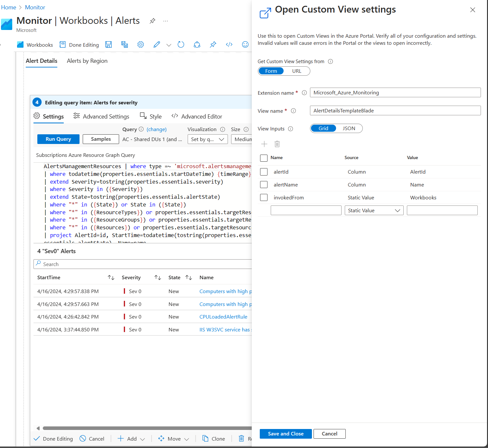488x448 pixels.
Task: Check the invokedFrom row checkbox
Action: pyautogui.click(x=264, y=197)
